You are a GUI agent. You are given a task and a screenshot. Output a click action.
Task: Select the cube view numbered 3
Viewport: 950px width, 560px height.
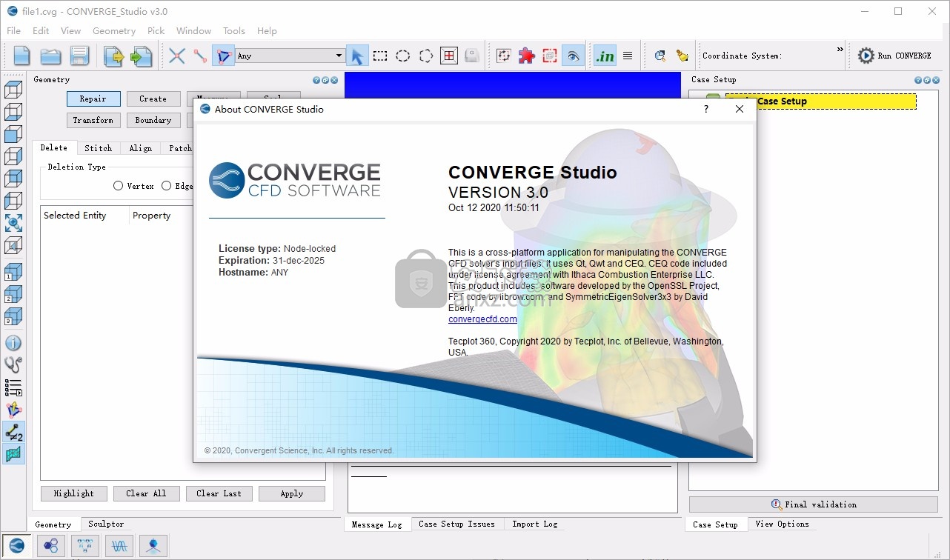pos(13,316)
